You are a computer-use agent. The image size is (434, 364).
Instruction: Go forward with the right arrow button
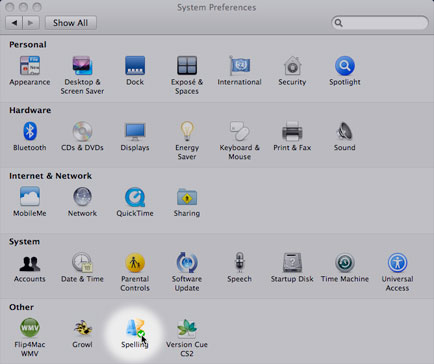point(31,23)
